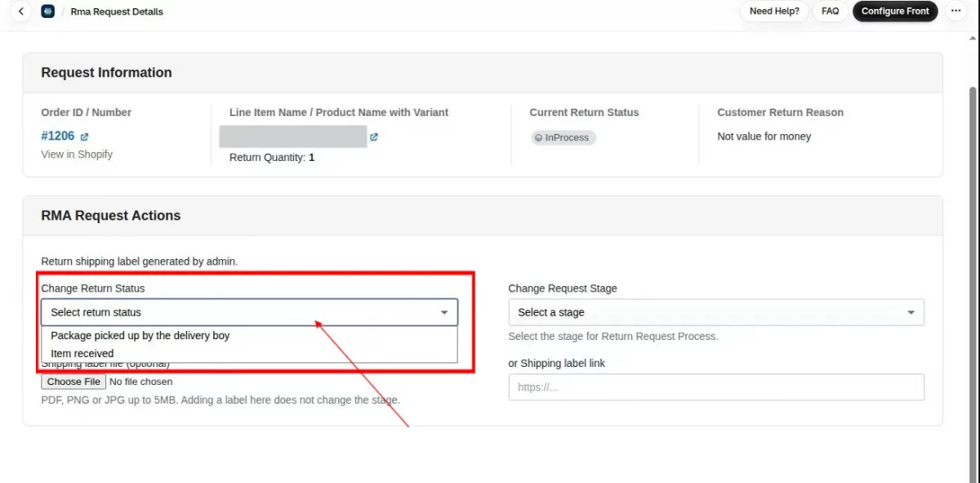Expand the Select a stage dropdown
The height and width of the screenshot is (483, 980).
click(x=716, y=312)
